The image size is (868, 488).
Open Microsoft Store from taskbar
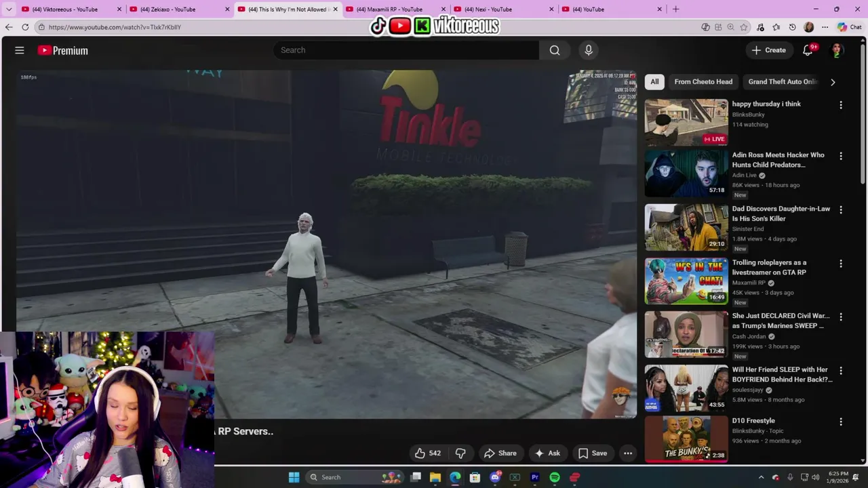(x=475, y=477)
